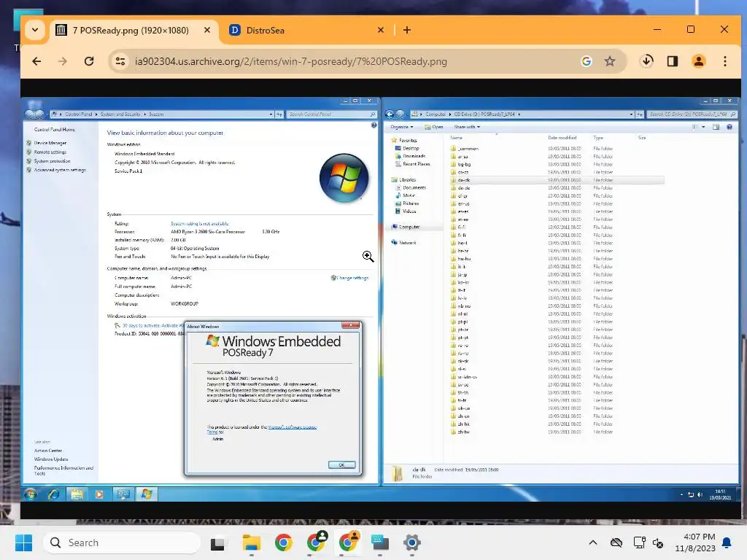Select the zh-tw folder
The width and height of the screenshot is (747, 560).
click(x=463, y=432)
